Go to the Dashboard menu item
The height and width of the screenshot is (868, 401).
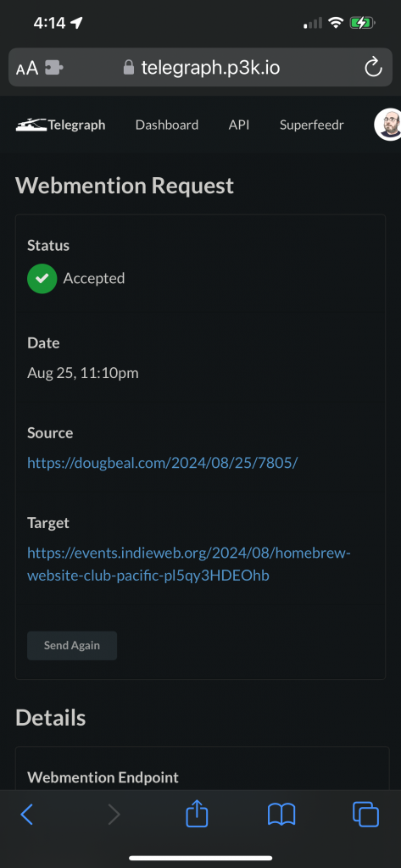167,125
